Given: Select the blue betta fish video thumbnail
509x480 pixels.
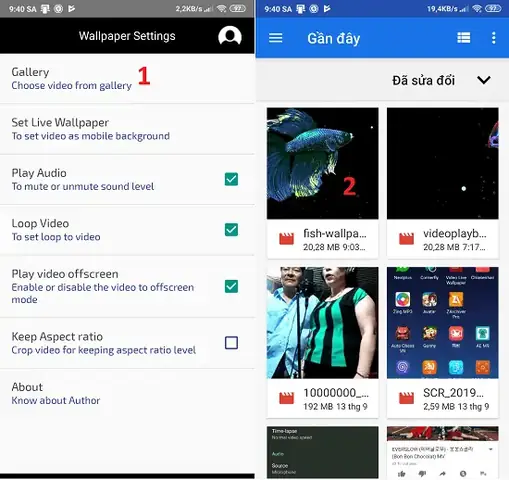Looking at the screenshot, I should tap(322, 163).
